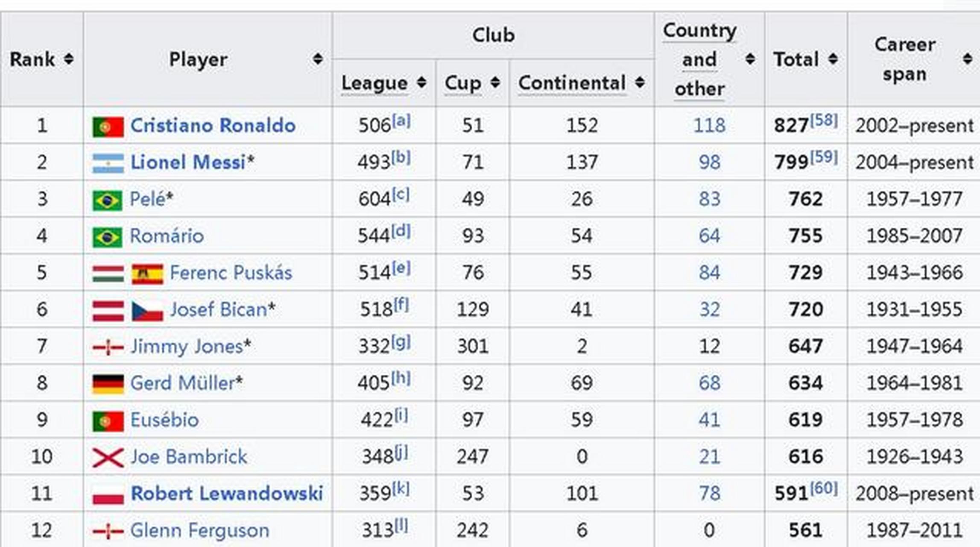Open Lionel Messi player page
Image resolution: width=980 pixels, height=547 pixels.
[x=188, y=162]
